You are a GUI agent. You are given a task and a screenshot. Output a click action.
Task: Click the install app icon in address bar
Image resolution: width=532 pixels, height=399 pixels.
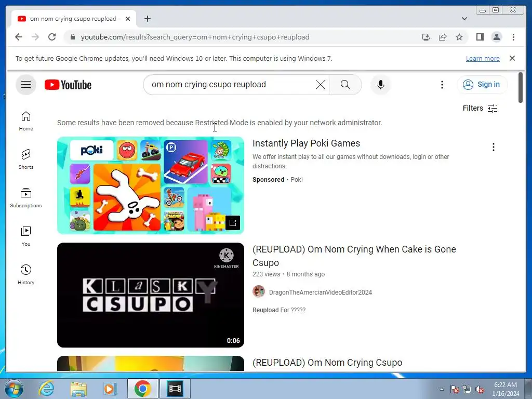pos(426,37)
